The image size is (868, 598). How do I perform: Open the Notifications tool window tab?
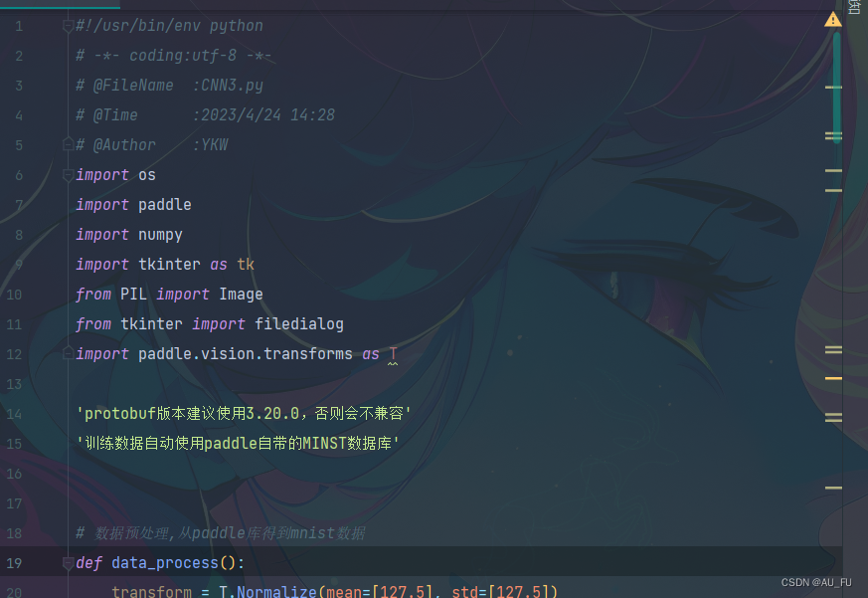click(x=855, y=7)
